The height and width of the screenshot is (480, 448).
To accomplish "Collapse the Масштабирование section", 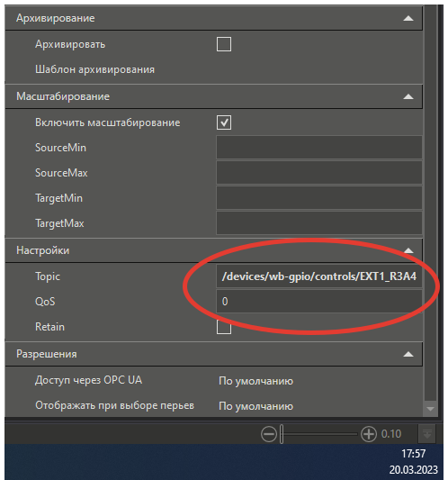I will tap(408, 96).
